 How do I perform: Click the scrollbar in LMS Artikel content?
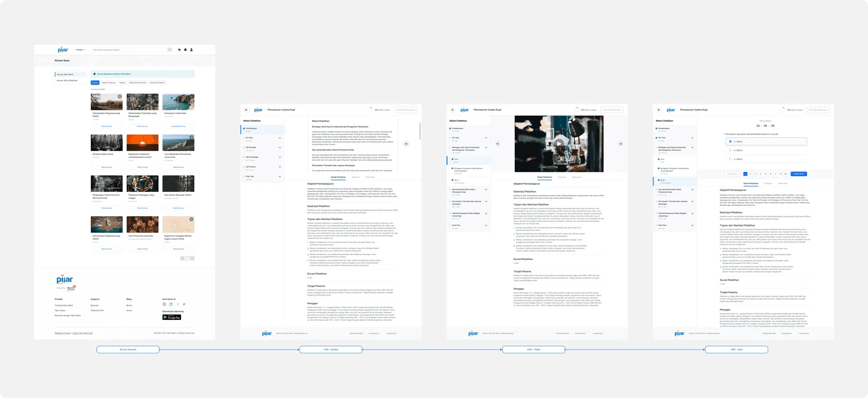[420, 131]
